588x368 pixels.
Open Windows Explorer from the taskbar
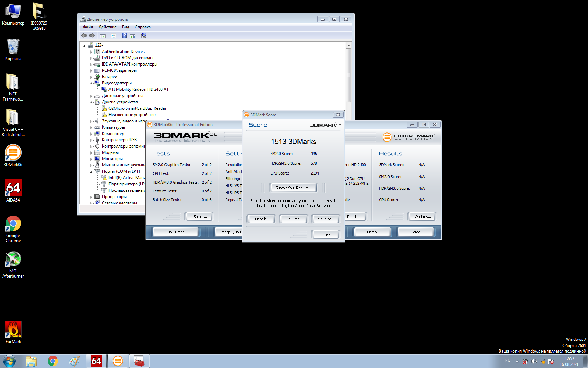point(31,361)
